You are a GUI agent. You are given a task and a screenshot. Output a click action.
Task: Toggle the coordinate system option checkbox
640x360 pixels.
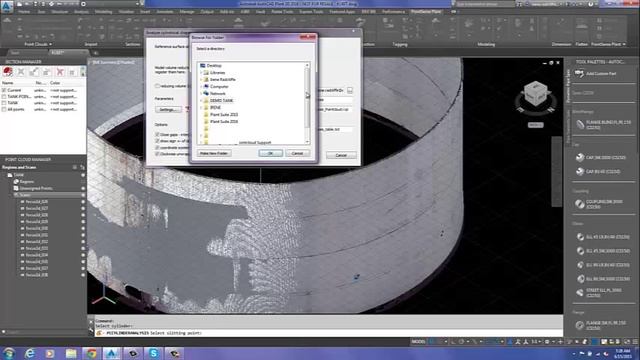pos(157,147)
